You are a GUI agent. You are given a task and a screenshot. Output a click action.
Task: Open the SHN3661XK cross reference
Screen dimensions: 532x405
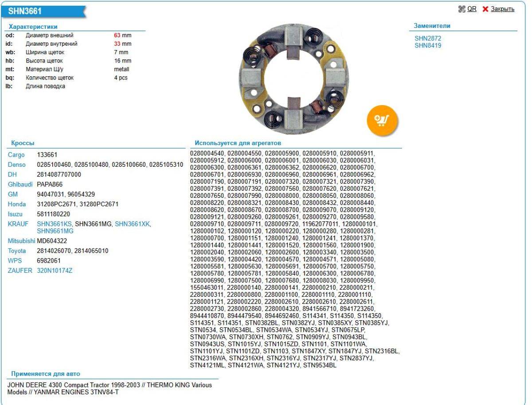point(132,224)
